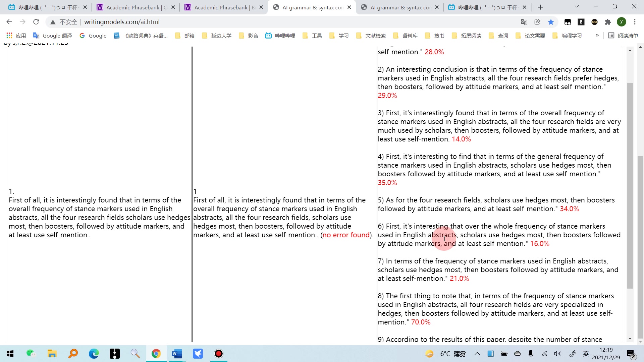Open the Apps bookmarks shortcut

pyautogui.click(x=16, y=36)
